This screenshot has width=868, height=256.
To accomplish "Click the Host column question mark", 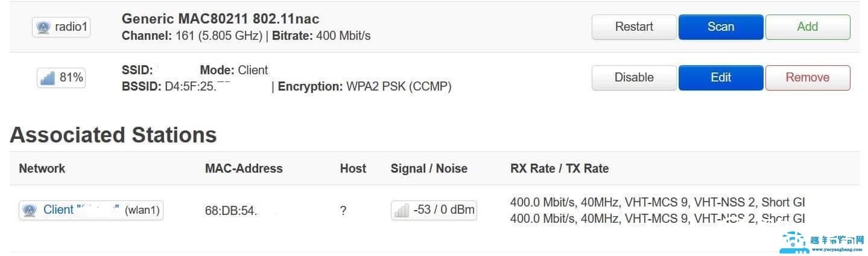I will (x=343, y=211).
